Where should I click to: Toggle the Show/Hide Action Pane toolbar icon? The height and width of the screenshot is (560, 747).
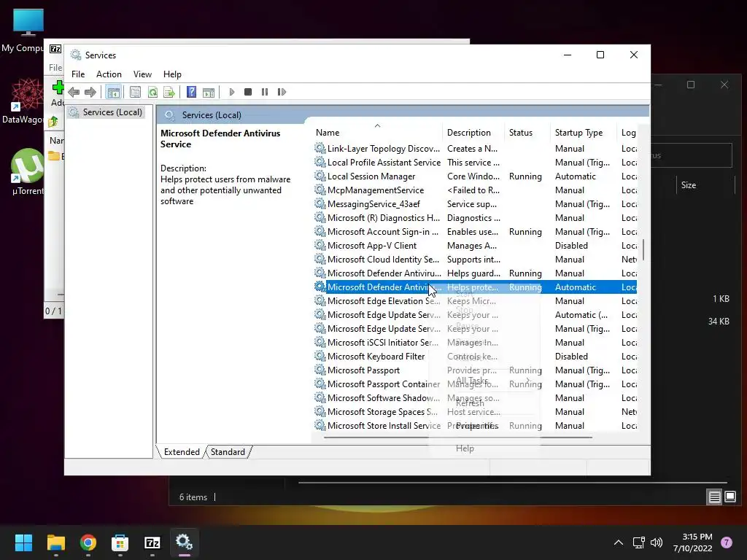209,92
